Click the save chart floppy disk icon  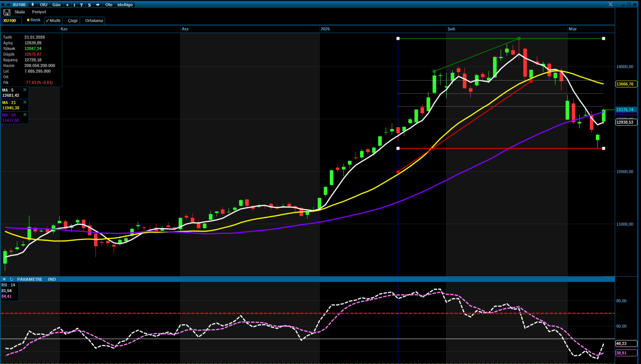click(x=7, y=12)
